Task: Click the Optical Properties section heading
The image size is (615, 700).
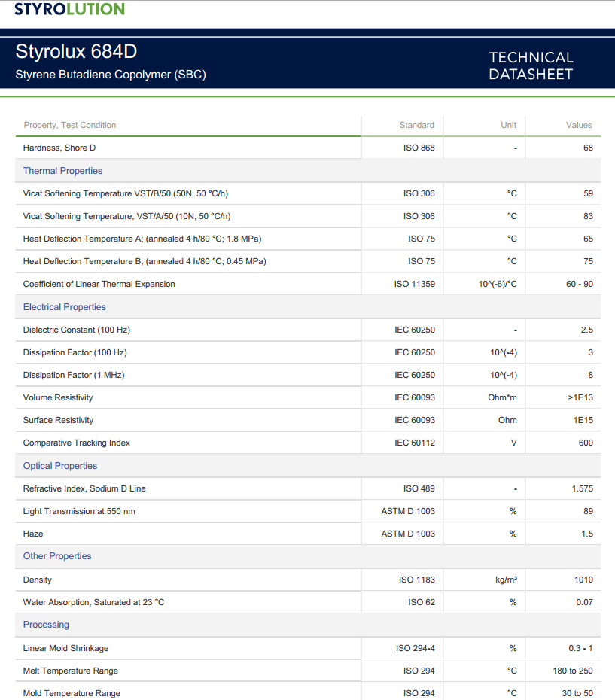Action: [x=60, y=466]
